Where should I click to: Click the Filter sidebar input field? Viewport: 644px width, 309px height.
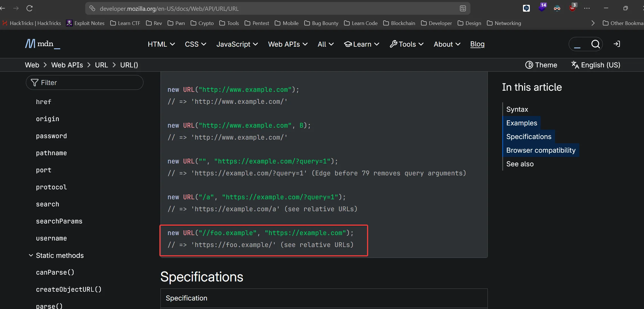coord(85,82)
